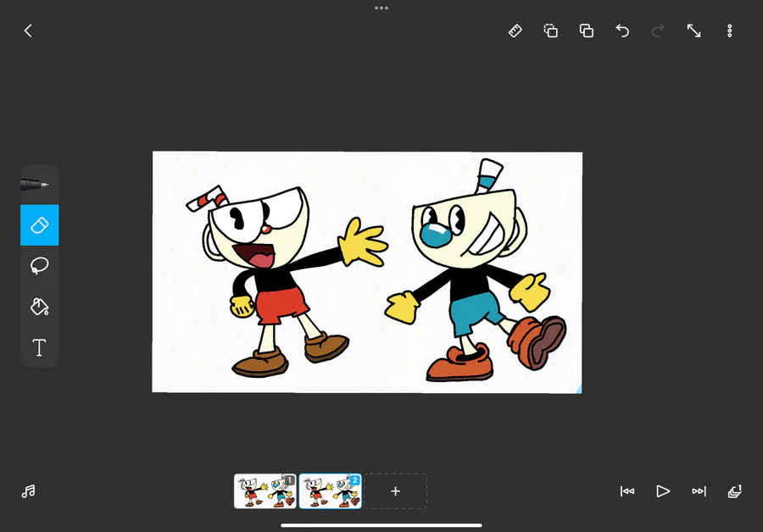
Task: Jump to the first frame
Action: 627,491
